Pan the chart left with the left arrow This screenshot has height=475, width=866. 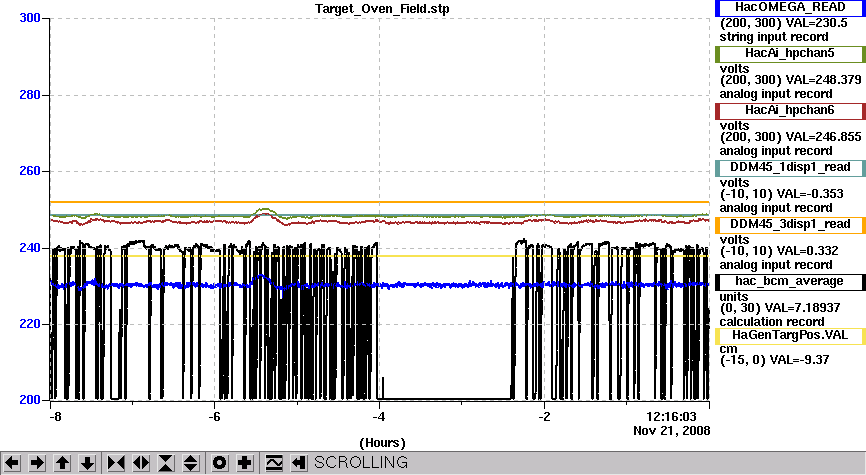point(12,463)
